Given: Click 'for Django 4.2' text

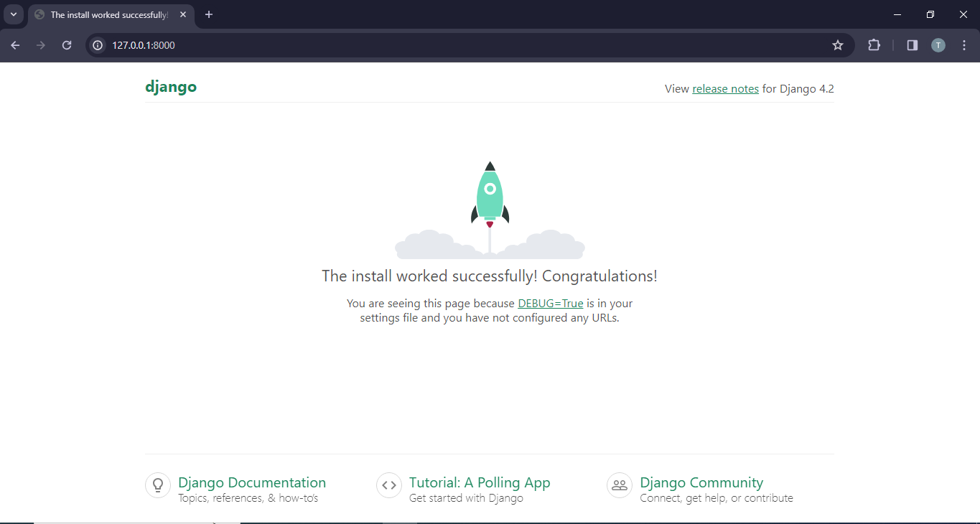Looking at the screenshot, I should 798,89.
